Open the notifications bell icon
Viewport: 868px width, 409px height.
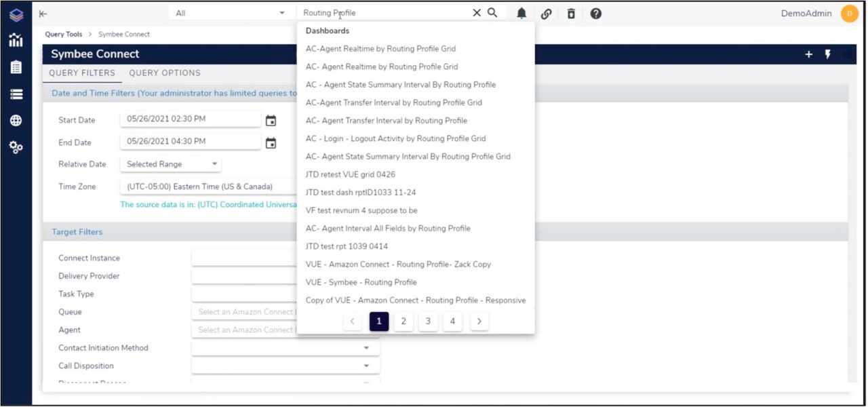(521, 12)
